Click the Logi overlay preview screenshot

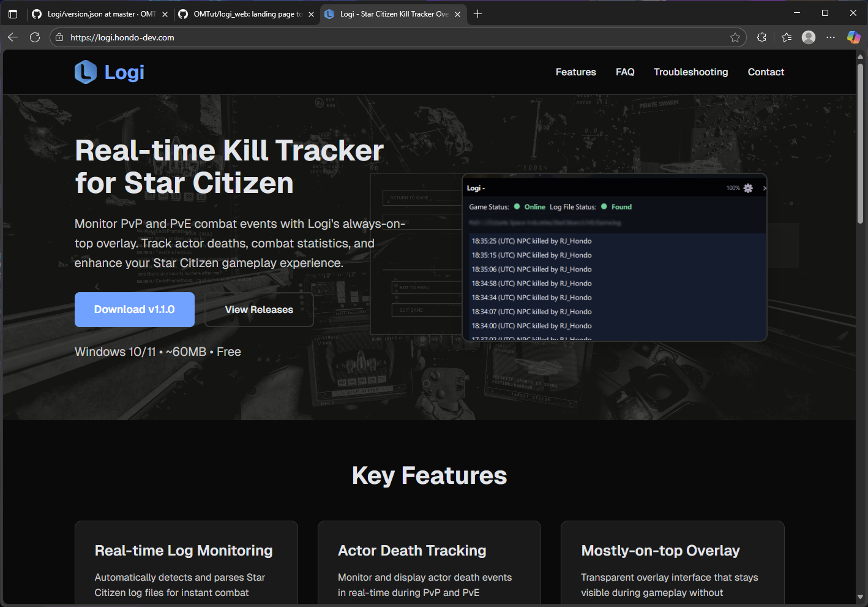click(615, 257)
